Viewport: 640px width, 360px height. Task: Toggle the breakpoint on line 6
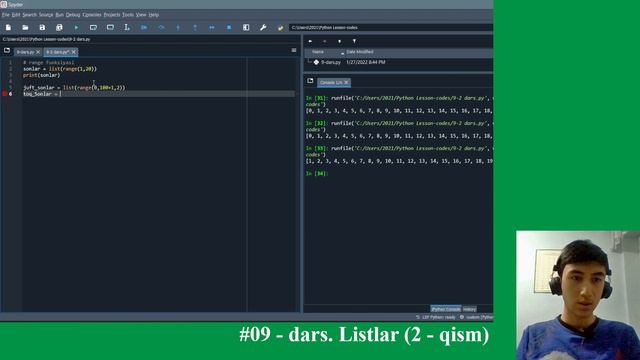[5, 94]
